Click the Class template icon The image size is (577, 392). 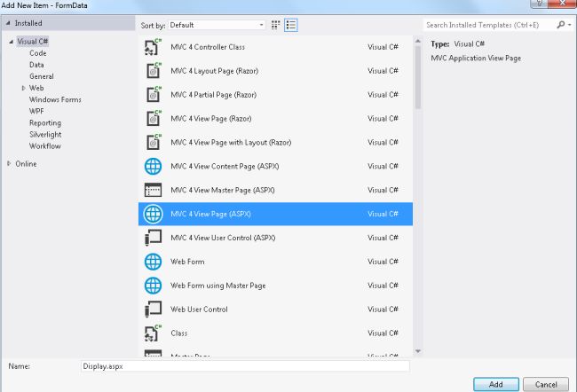coord(153,333)
